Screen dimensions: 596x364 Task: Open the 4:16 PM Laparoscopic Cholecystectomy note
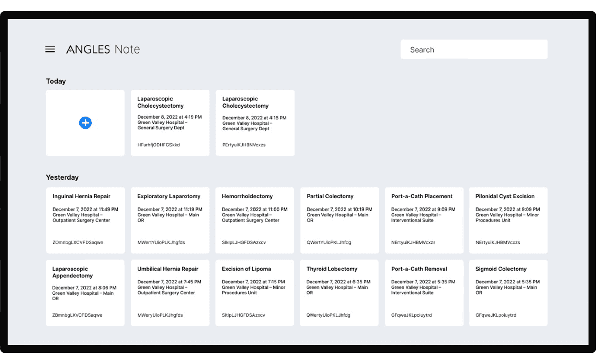[255, 123]
